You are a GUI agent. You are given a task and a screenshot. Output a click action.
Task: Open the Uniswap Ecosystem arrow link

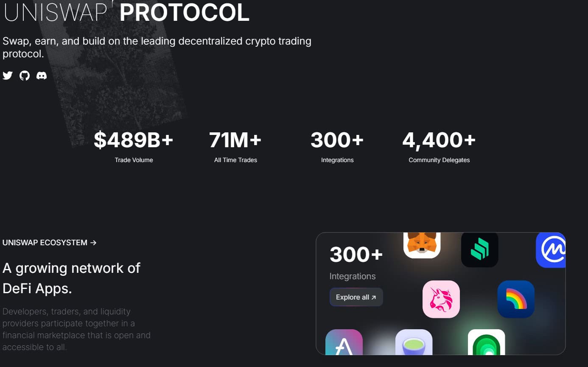click(x=50, y=243)
